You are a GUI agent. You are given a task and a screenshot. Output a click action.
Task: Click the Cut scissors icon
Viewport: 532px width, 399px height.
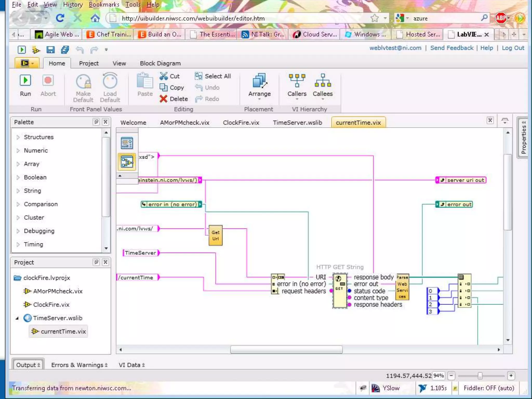pos(164,76)
